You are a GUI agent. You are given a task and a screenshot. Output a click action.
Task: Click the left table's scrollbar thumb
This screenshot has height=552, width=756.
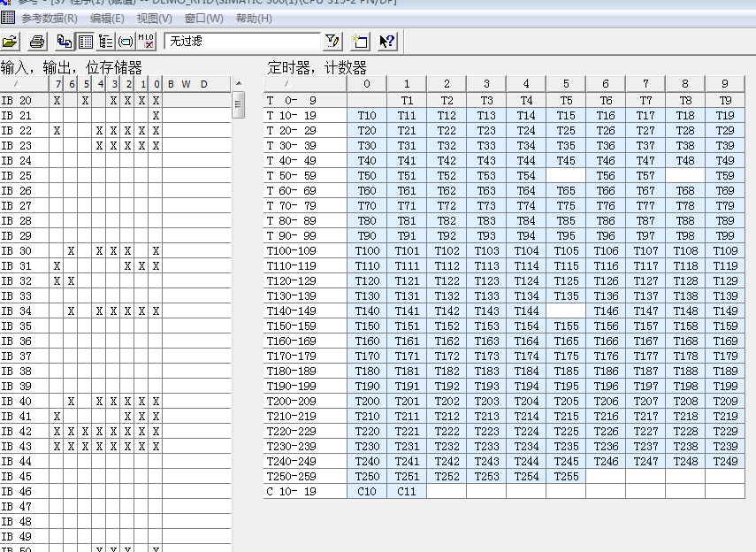coord(239,105)
